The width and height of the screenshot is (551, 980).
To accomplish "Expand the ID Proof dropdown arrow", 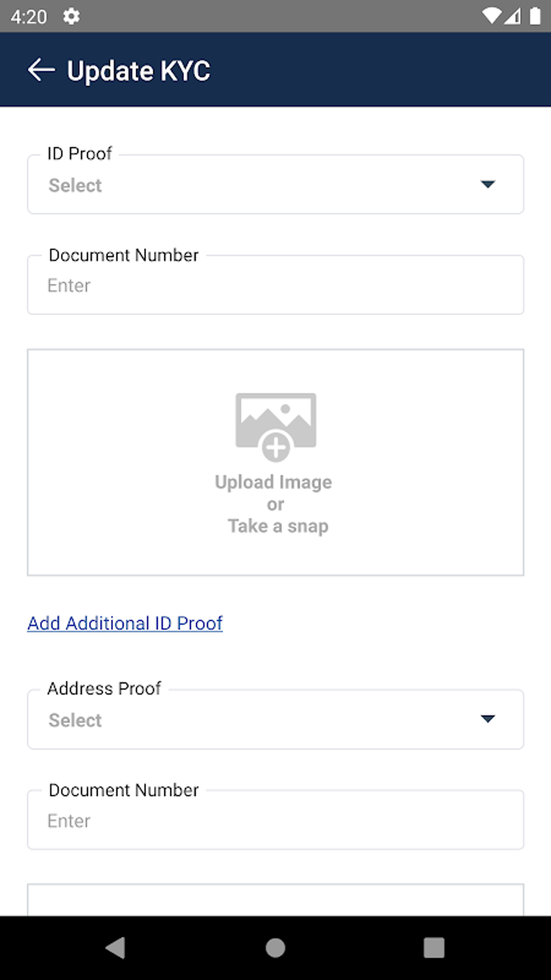I will 488,185.
